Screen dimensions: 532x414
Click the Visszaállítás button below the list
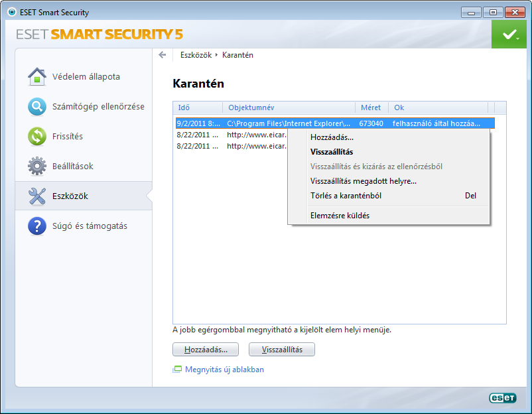(x=282, y=350)
